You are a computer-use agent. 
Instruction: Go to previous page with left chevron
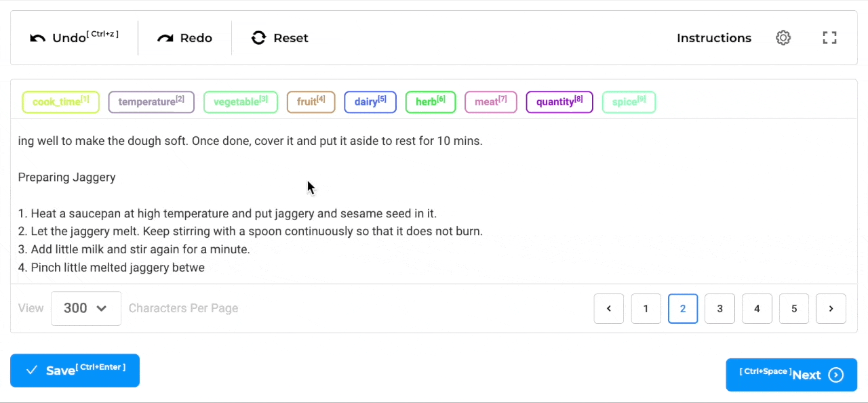[609, 309]
